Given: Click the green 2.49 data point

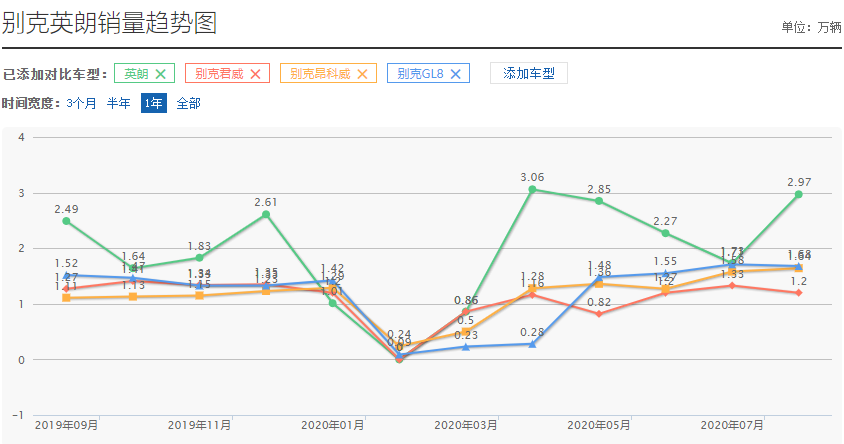Looking at the screenshot, I should pyautogui.click(x=66, y=221).
